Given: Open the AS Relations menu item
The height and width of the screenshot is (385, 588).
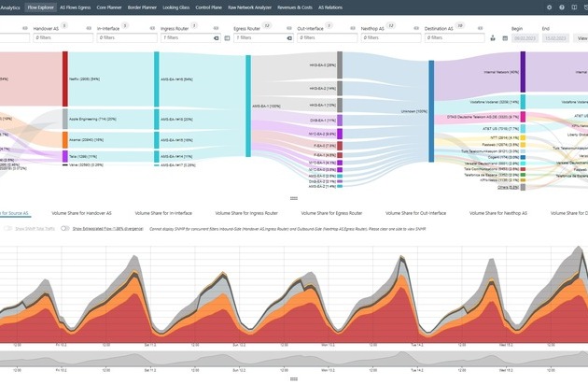Looking at the screenshot, I should 330,7.
